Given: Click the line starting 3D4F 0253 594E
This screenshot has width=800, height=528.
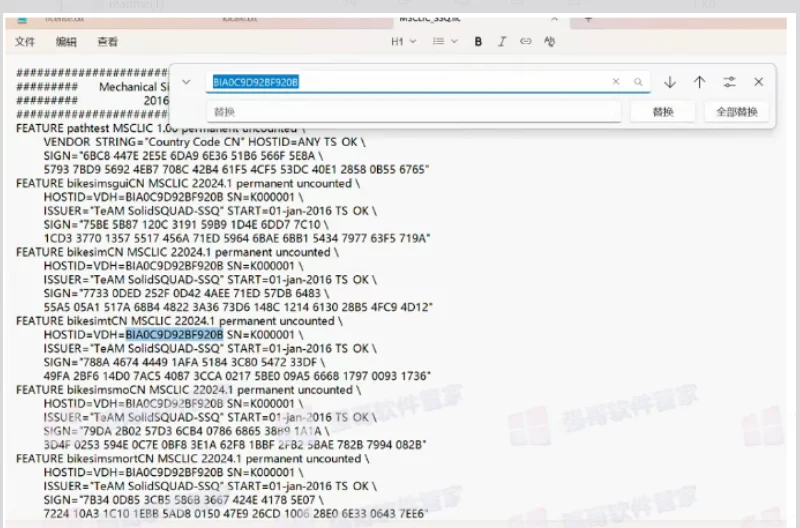Looking at the screenshot, I should pos(235,445).
